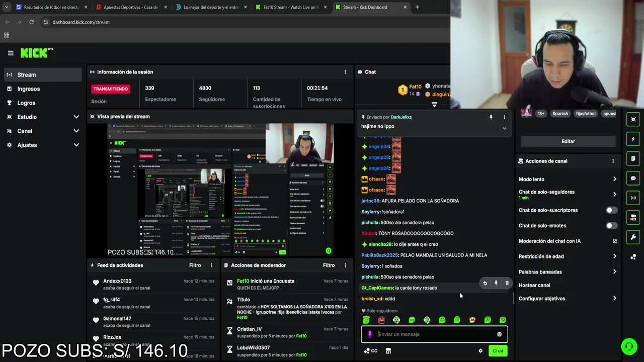The image size is (644, 362).
Task: Open the pinned message options menu
Action: 504,117
